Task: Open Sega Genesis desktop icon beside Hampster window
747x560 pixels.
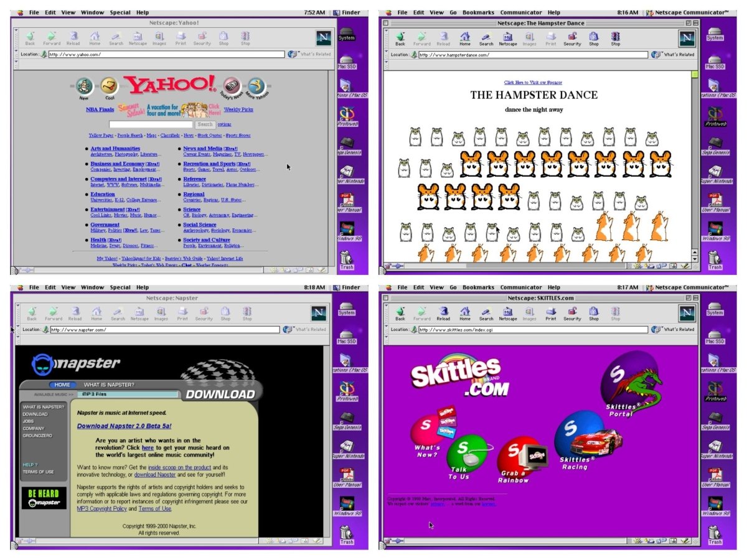Action: point(716,145)
